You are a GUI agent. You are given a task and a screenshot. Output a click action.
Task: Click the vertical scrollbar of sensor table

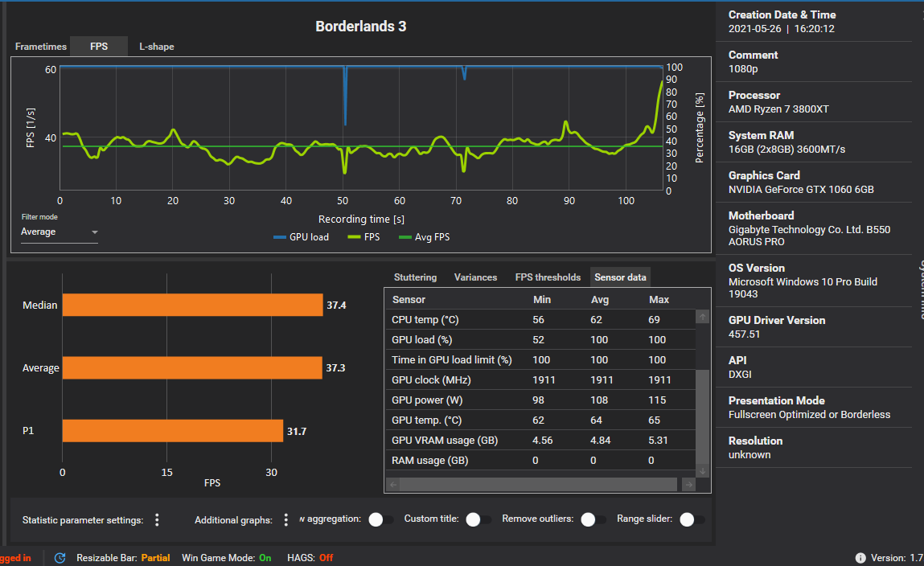pyautogui.click(x=702, y=417)
